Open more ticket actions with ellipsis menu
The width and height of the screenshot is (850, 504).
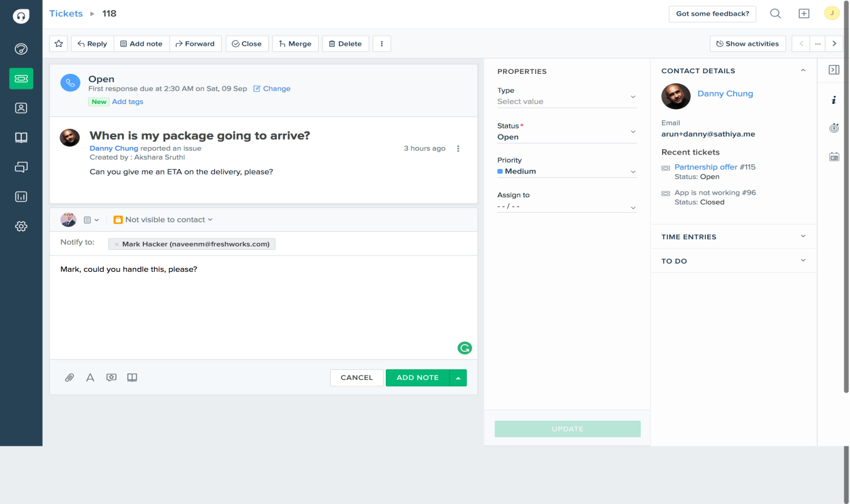pyautogui.click(x=381, y=43)
